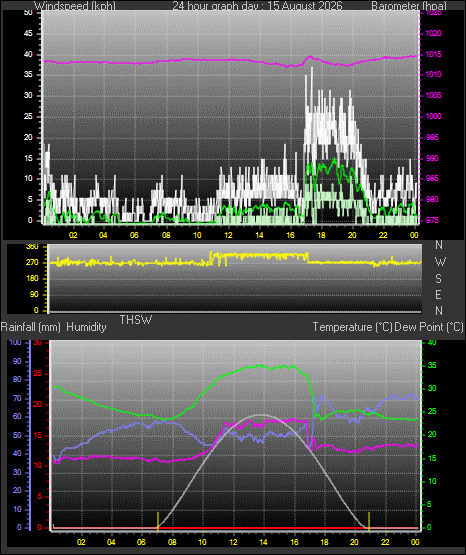Screen dimensions: 466x555
Task: Click the yellow sunrise marker near 07 hours
Action: 158,521
